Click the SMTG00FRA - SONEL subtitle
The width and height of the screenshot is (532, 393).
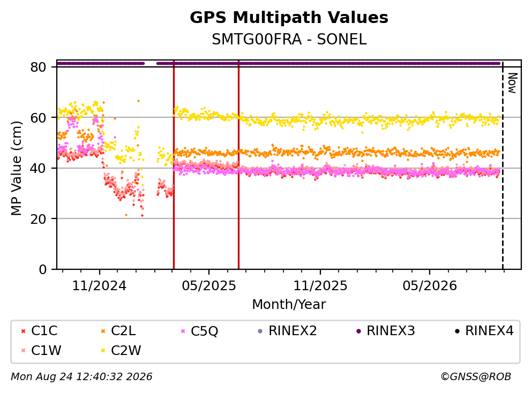click(x=289, y=40)
